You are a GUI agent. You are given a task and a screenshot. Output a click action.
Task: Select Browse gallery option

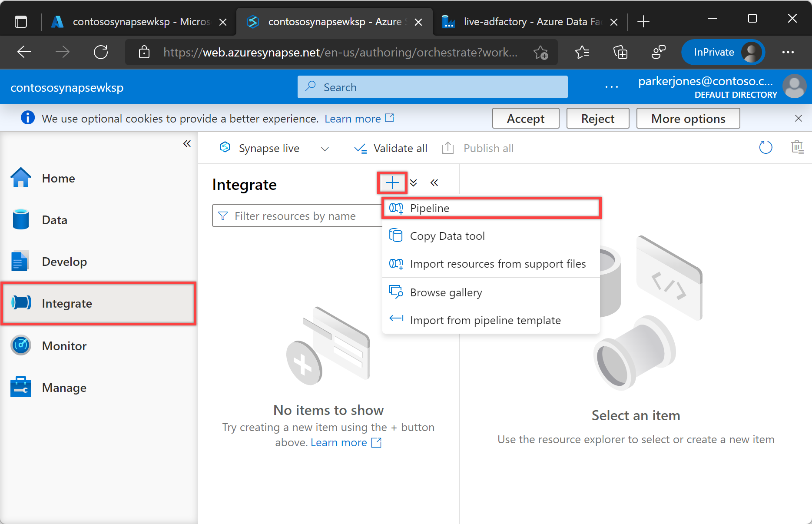[446, 292]
